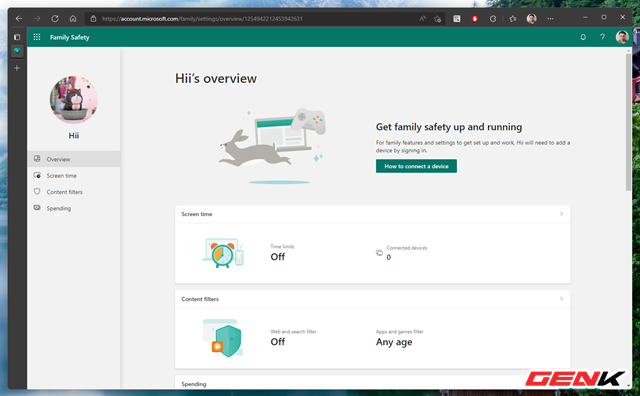Open notifications bell in Family Safety header
Image resolution: width=640 pixels, height=396 pixels.
point(583,37)
